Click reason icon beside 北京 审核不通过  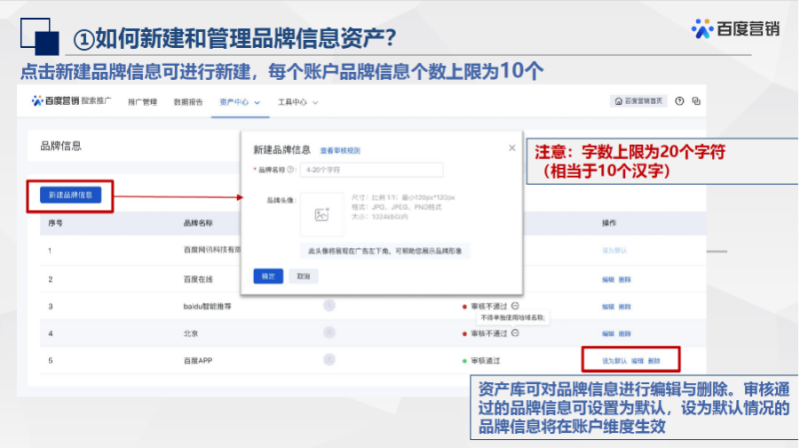tap(515, 333)
